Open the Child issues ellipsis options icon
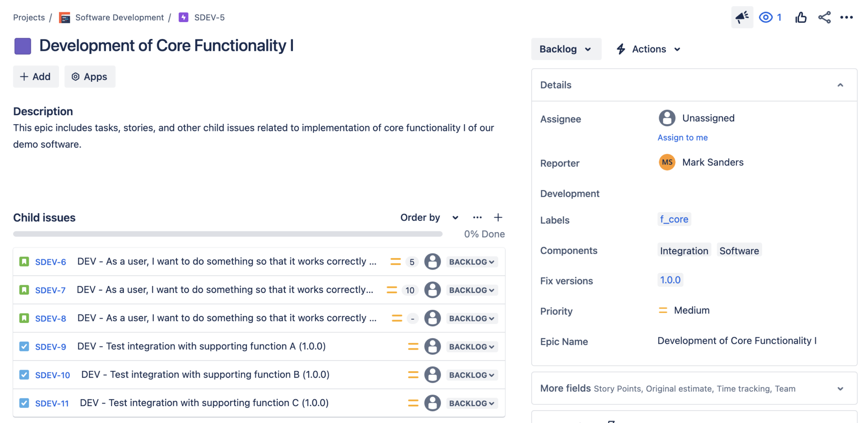The width and height of the screenshot is (868, 423). point(477,217)
